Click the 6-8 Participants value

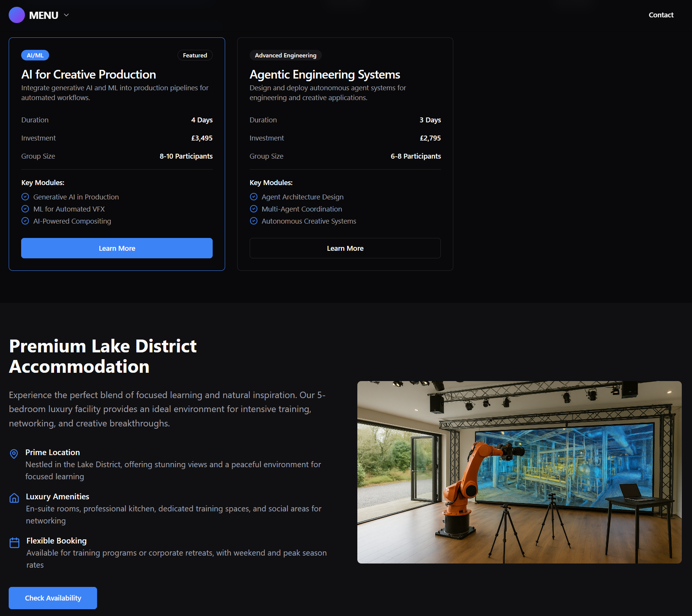[416, 156]
